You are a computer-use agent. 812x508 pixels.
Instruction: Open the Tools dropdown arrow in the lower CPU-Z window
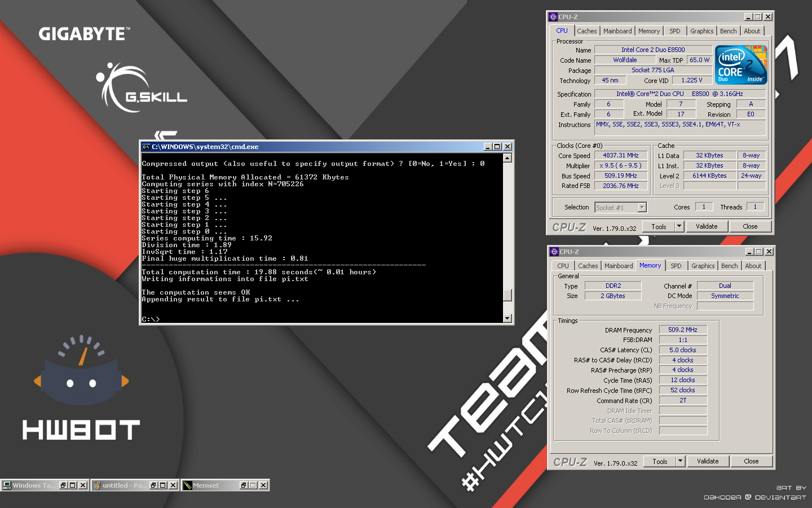click(680, 461)
